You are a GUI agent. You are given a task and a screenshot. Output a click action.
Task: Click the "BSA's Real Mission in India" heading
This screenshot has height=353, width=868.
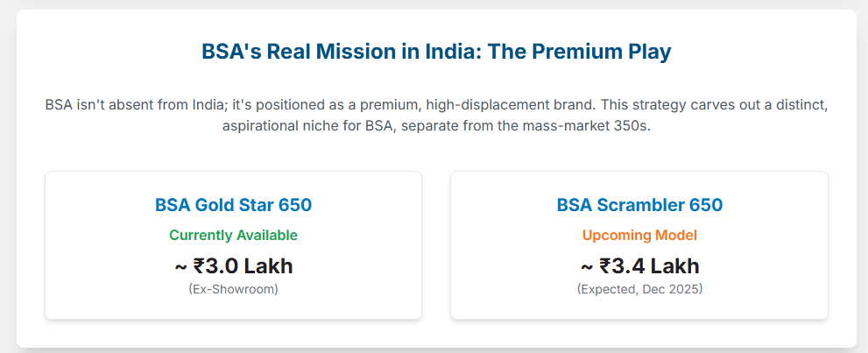342,52
